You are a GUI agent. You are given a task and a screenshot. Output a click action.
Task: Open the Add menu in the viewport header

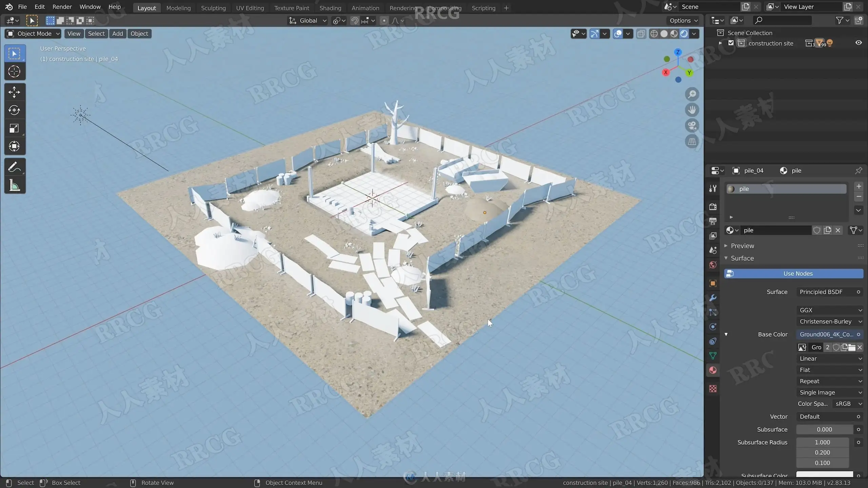(117, 34)
